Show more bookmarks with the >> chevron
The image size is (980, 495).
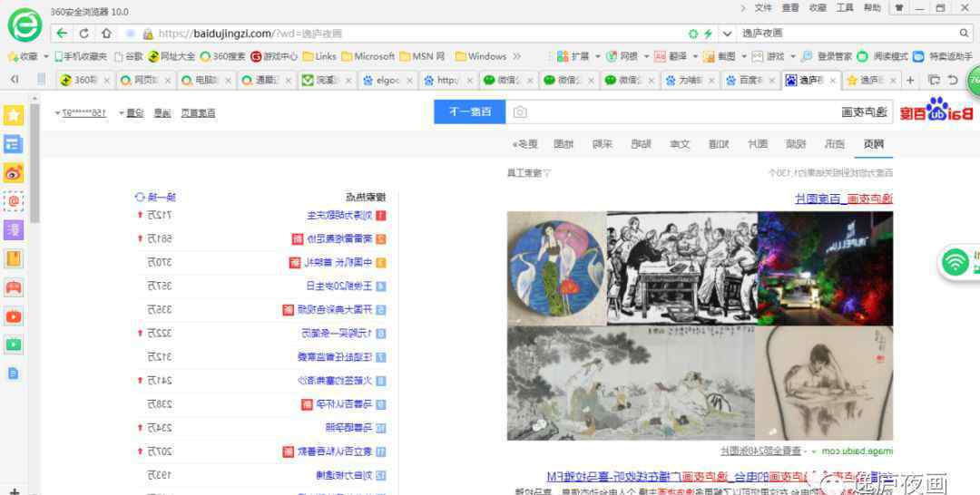click(517, 57)
